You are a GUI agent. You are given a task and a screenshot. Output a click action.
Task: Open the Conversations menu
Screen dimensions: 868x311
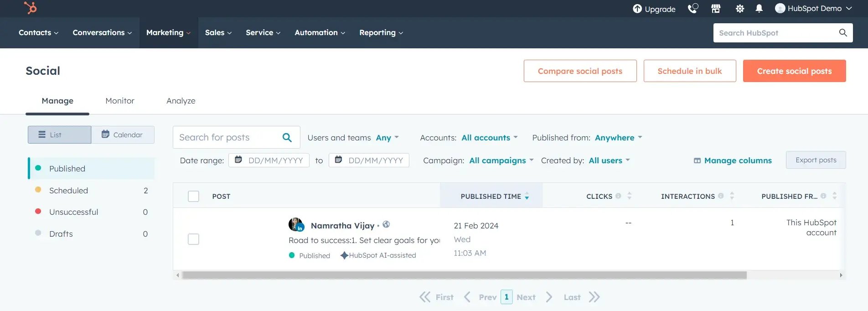[x=102, y=33]
